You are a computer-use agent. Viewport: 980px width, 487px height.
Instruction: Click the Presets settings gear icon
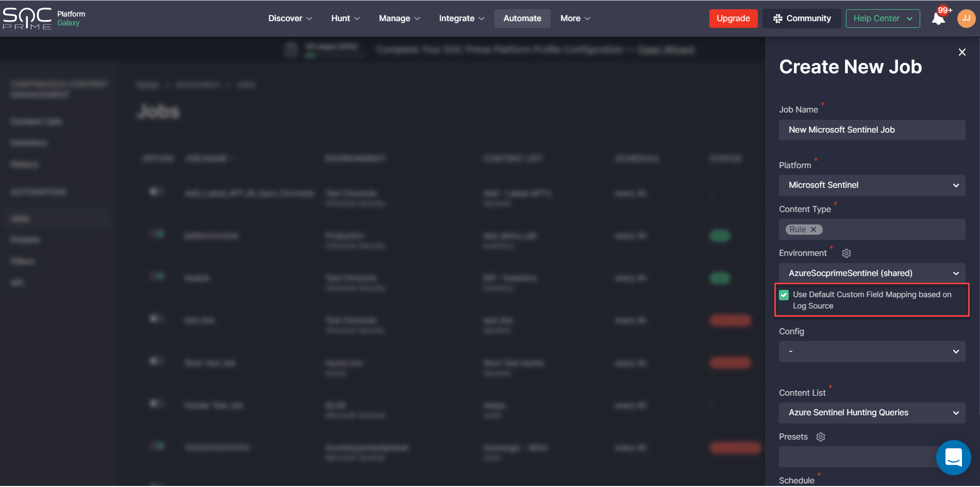tap(821, 437)
